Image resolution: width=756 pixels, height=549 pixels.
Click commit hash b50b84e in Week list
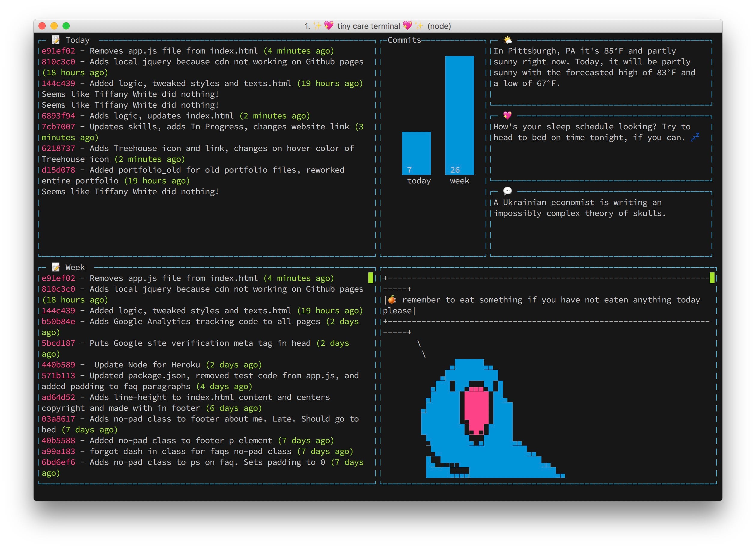pyautogui.click(x=58, y=321)
